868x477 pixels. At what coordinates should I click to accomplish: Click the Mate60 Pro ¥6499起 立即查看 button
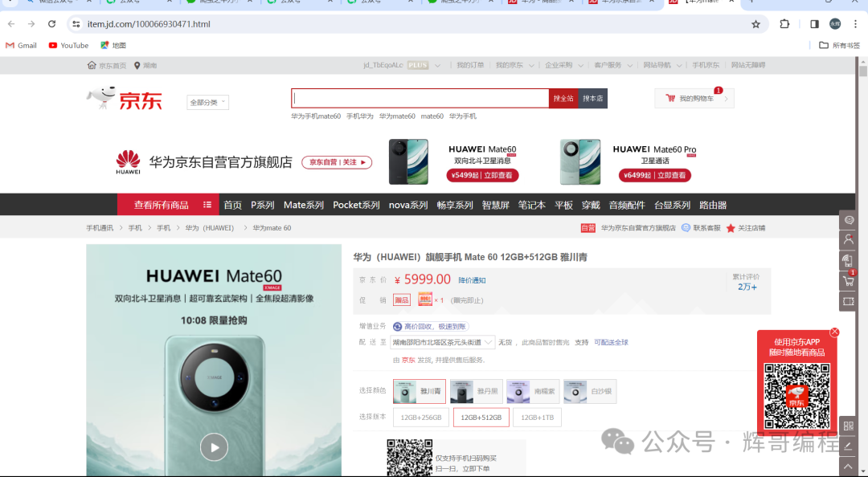pos(655,175)
